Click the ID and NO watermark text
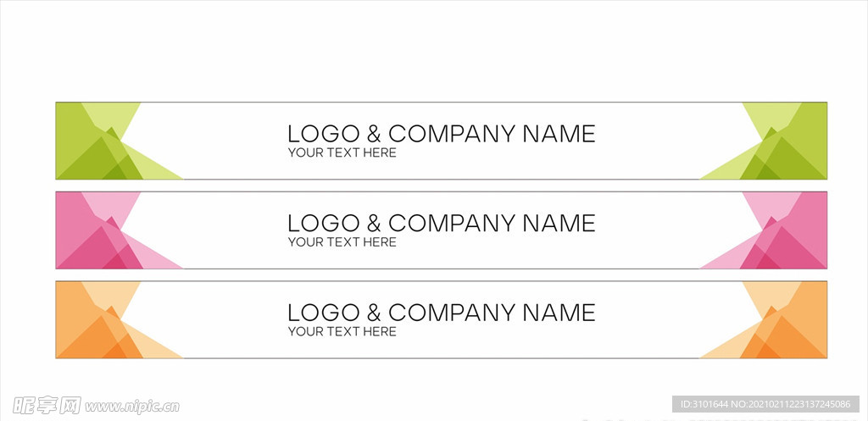The image size is (868, 421). click(765, 404)
